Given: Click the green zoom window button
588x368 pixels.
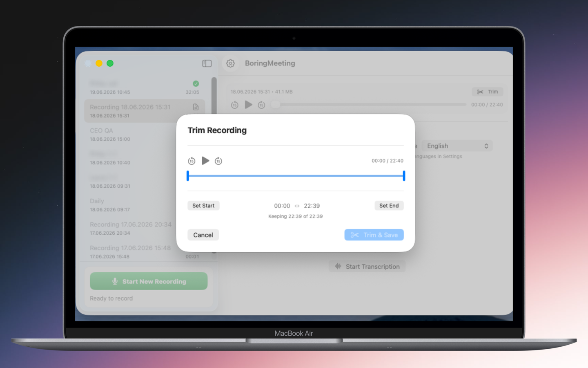Looking at the screenshot, I should point(110,63).
